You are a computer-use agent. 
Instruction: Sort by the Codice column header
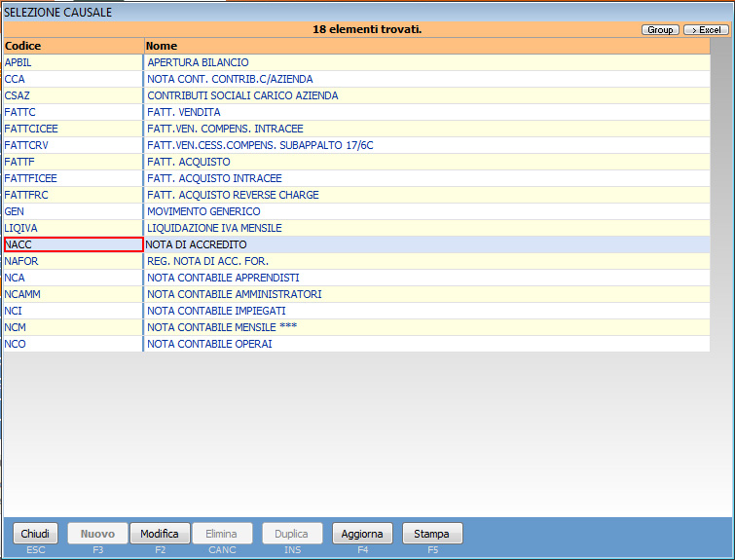tap(73, 46)
